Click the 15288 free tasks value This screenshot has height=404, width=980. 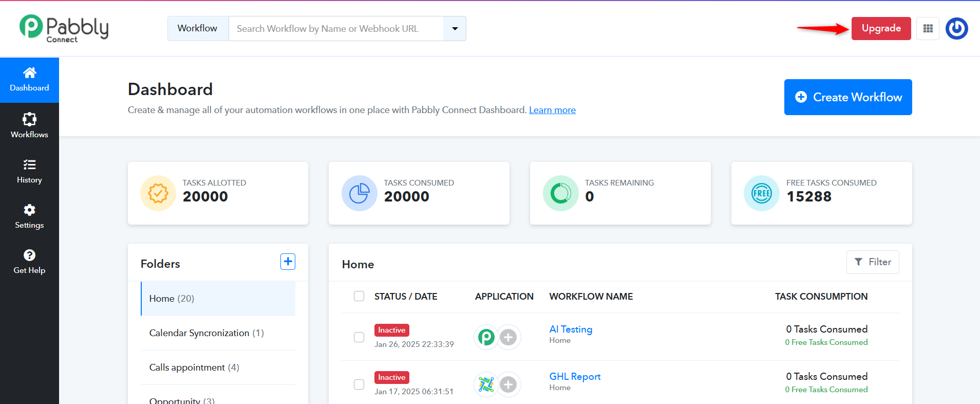tap(809, 197)
